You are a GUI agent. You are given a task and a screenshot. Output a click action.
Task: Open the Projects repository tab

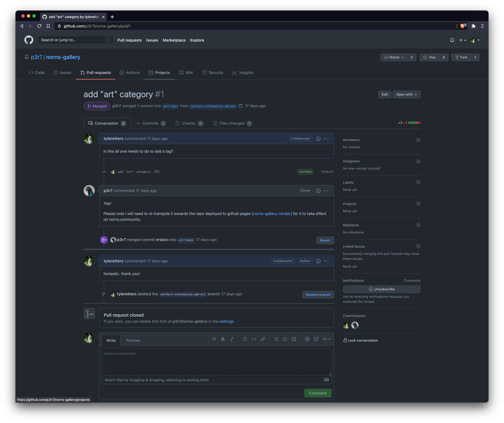pyautogui.click(x=159, y=73)
